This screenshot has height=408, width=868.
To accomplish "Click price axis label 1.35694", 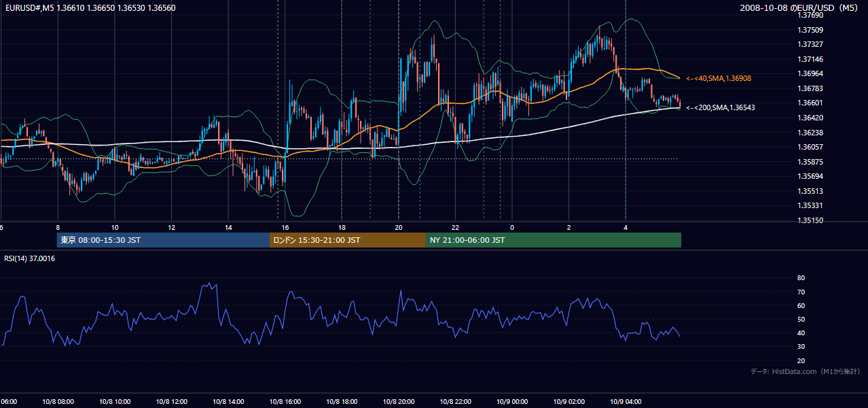I will (x=810, y=176).
